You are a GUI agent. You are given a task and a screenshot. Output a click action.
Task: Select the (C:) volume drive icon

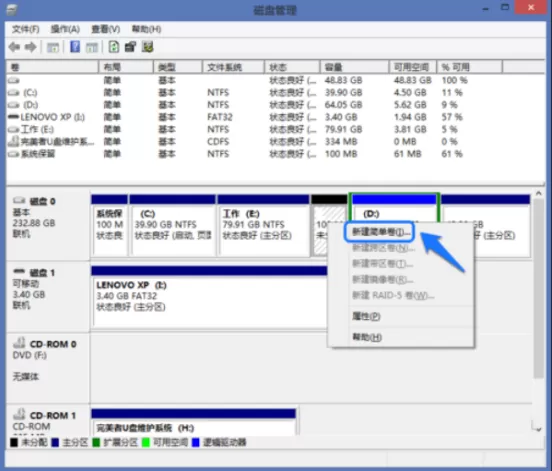pos(14,93)
